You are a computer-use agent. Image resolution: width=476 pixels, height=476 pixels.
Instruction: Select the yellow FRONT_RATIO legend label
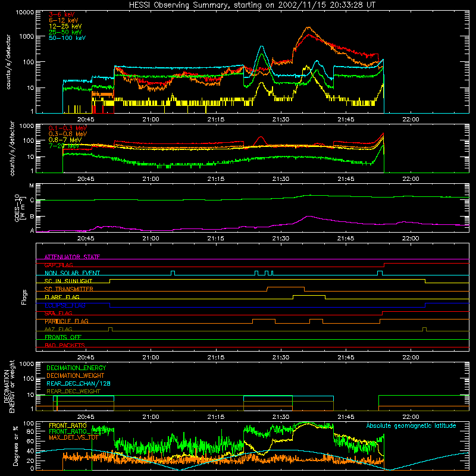(x=68, y=425)
